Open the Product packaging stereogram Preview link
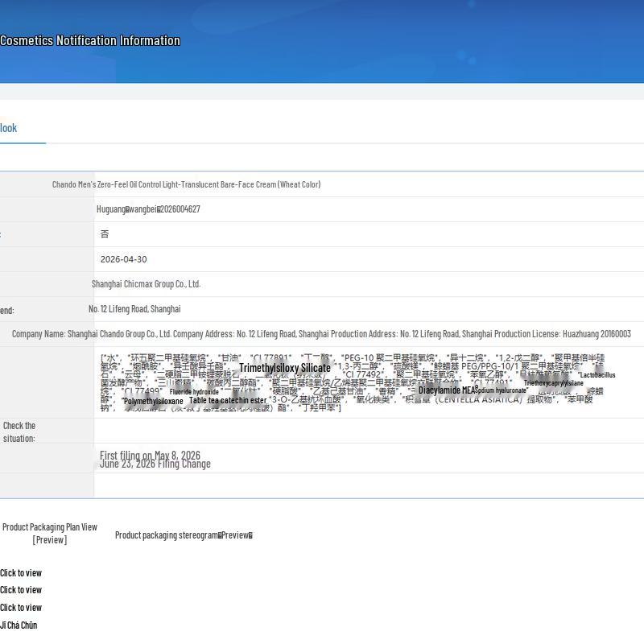644x644 pixels. pos(184,535)
